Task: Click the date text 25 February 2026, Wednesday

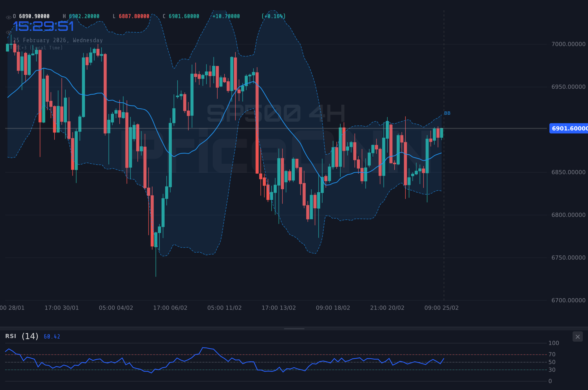Action: tap(58, 40)
